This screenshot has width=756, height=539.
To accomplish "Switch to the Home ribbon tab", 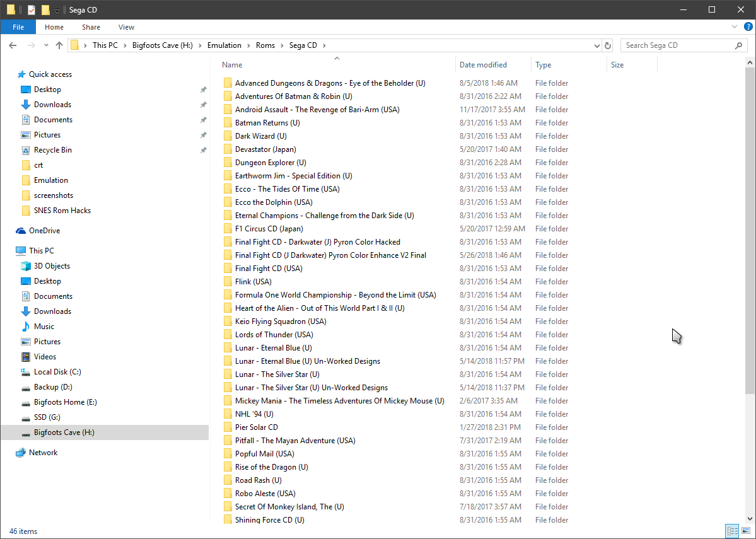I will (54, 27).
